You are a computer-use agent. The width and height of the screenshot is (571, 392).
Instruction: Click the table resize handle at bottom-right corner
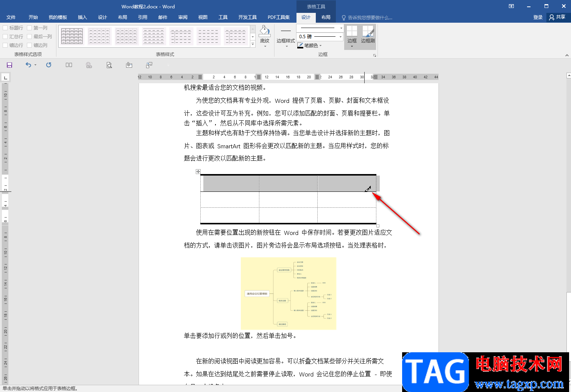378,226
